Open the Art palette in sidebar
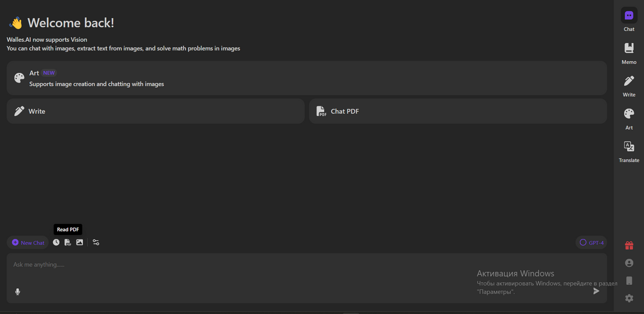 click(x=629, y=114)
